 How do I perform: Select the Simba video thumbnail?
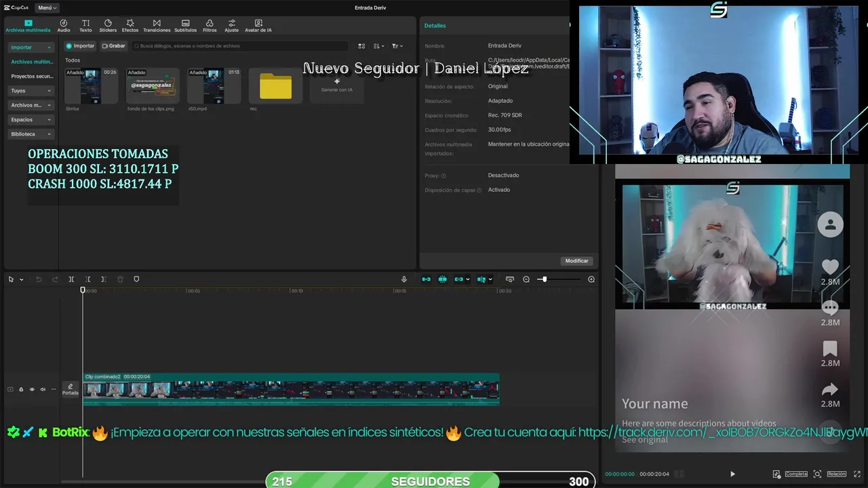tap(91, 85)
